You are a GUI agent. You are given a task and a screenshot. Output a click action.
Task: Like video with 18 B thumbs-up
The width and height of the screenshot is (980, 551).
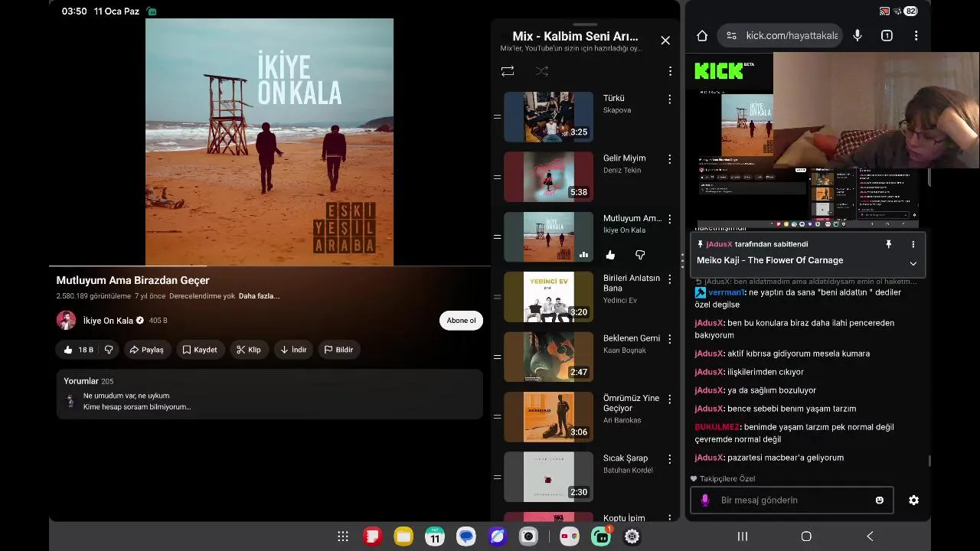[x=78, y=350]
